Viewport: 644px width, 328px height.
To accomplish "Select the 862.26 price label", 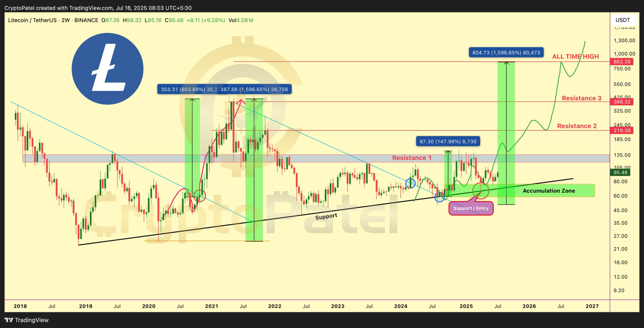I will click(x=622, y=62).
